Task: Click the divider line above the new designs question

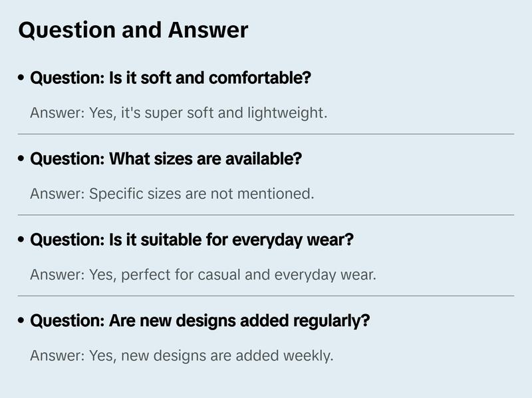Action: pos(266,296)
